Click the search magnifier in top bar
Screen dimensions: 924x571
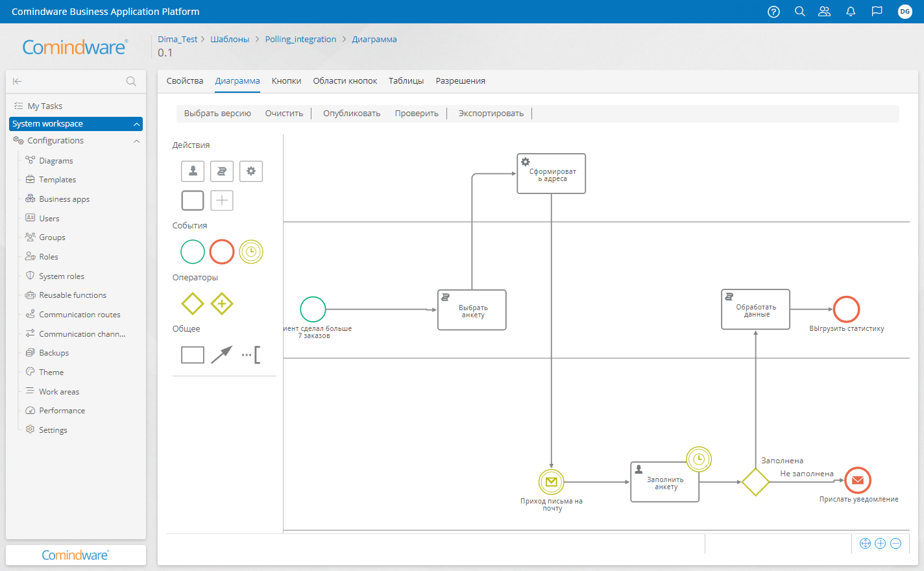(x=799, y=12)
